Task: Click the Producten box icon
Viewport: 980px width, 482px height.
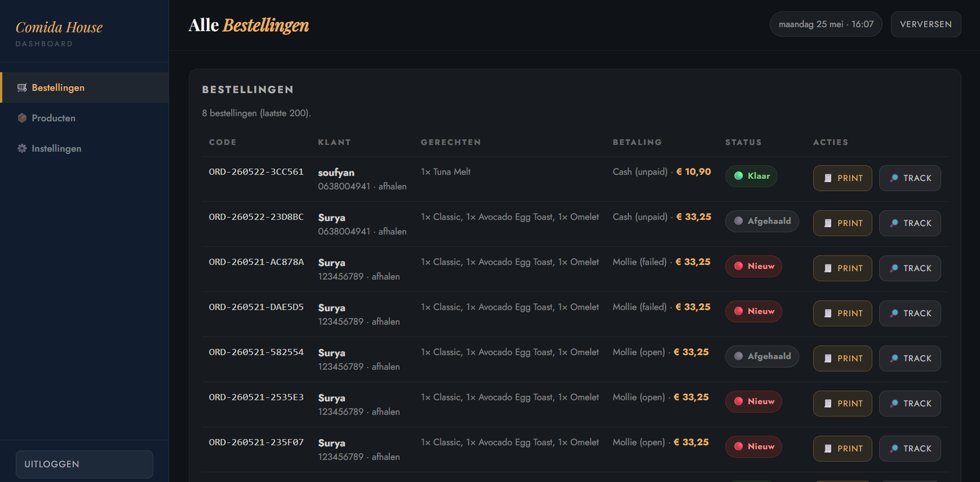Action: click(x=22, y=118)
